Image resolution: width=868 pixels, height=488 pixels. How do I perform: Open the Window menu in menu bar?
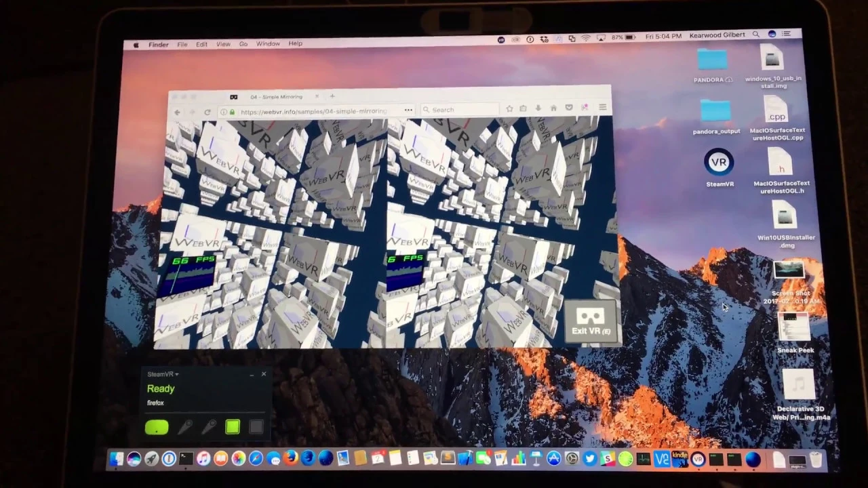click(x=268, y=43)
